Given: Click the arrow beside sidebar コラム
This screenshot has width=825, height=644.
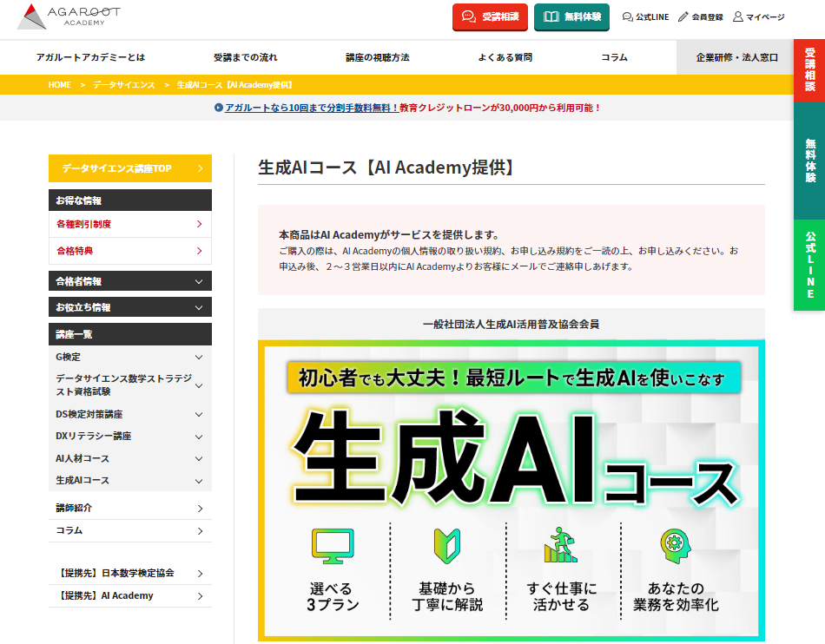Looking at the screenshot, I should 200,531.
